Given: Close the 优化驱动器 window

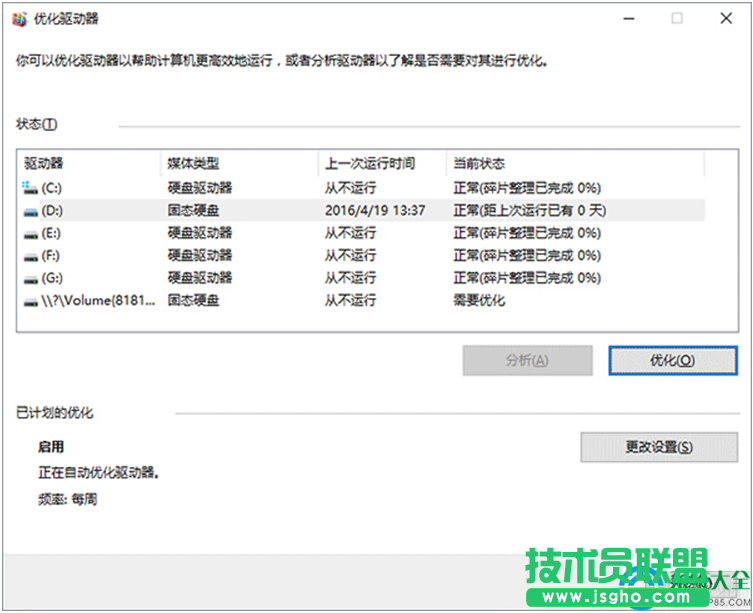Looking at the screenshot, I should (x=726, y=19).
